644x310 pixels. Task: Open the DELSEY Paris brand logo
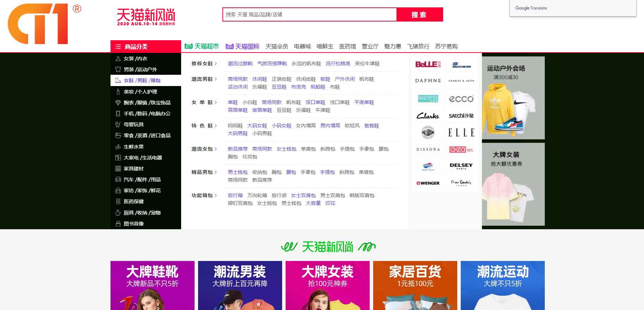461,166
